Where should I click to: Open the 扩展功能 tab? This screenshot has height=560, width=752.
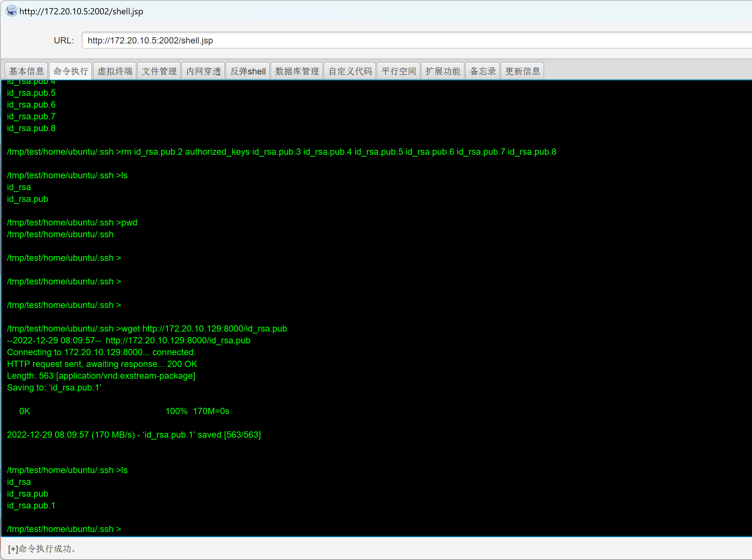tap(443, 71)
